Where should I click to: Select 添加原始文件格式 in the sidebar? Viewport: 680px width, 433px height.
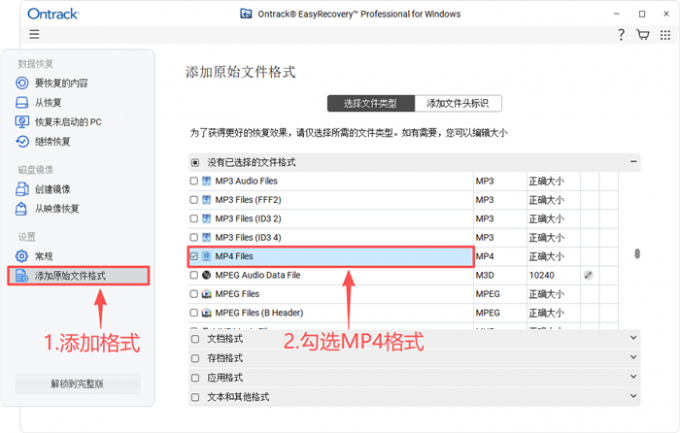click(x=78, y=276)
